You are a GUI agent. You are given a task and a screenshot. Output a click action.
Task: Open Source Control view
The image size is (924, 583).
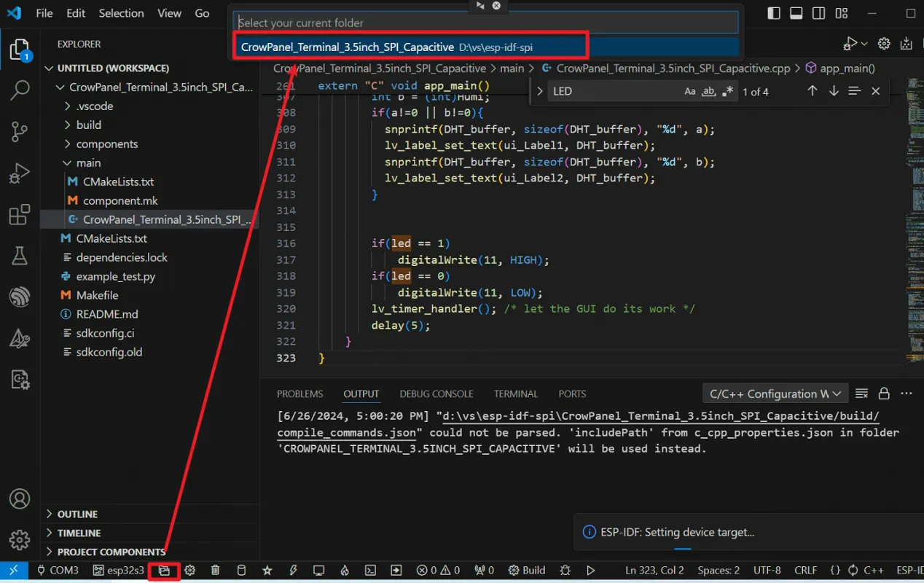[20, 132]
